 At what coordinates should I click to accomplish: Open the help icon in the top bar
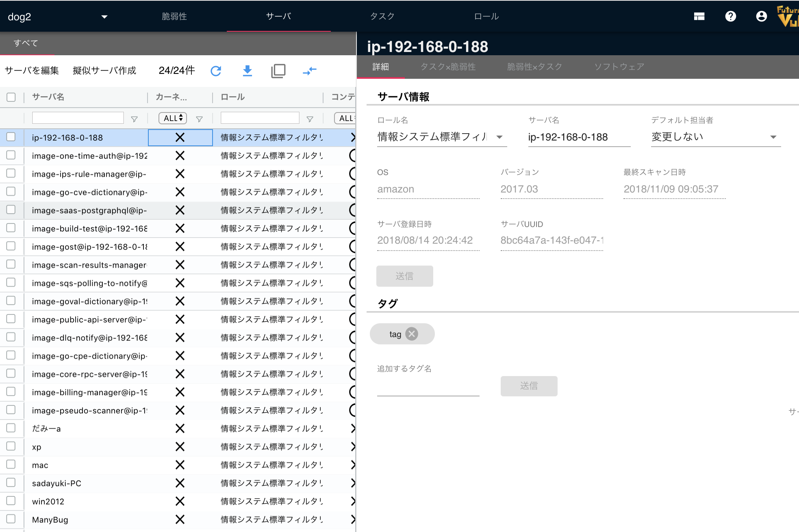(x=730, y=16)
